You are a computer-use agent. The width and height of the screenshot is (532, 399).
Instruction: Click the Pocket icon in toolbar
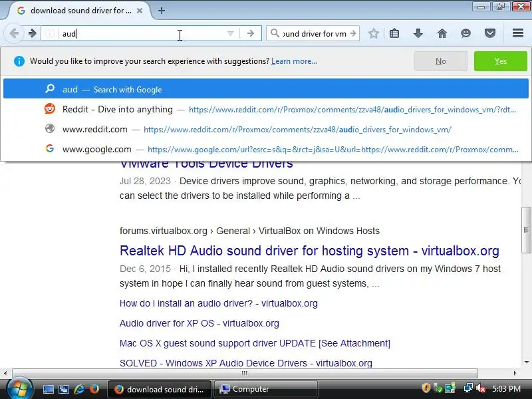point(490,33)
